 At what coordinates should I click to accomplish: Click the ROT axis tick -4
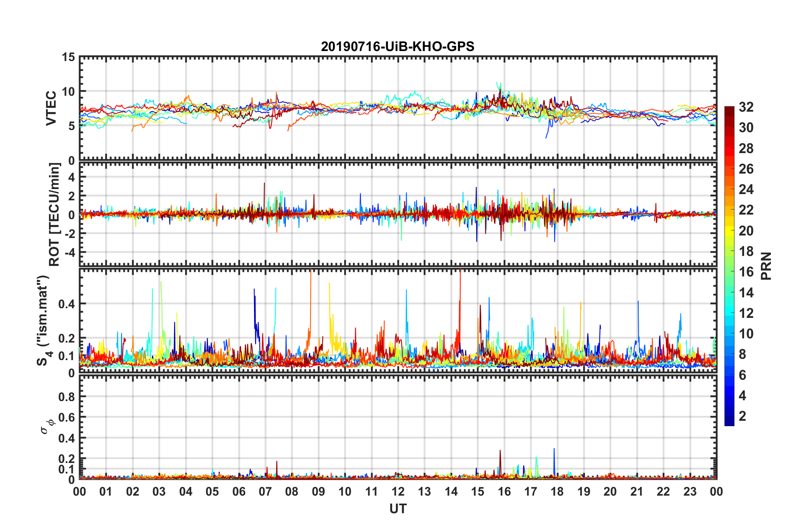click(x=70, y=253)
